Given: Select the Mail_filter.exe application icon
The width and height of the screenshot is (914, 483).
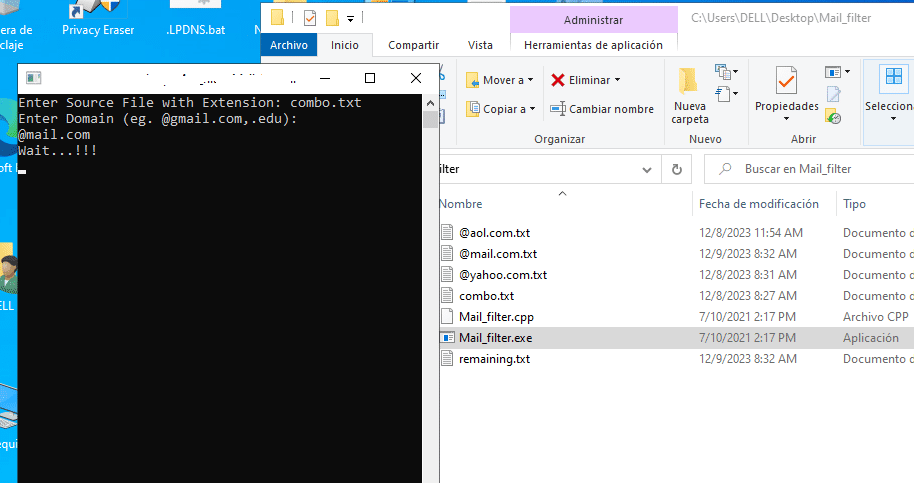Looking at the screenshot, I should point(447,338).
